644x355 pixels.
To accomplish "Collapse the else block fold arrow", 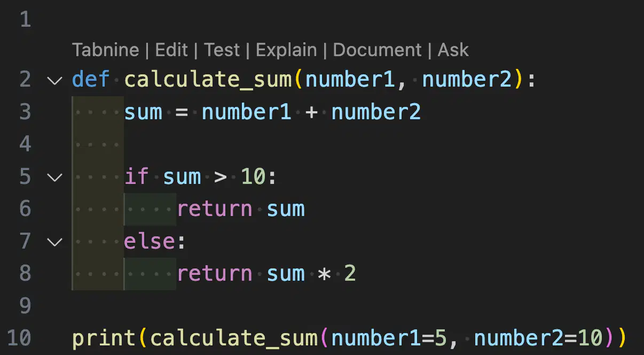I will click(x=54, y=242).
